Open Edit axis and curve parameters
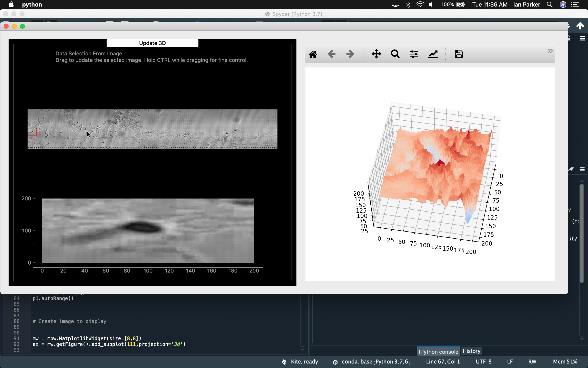Viewport: 588px width, 368px height. tap(433, 54)
